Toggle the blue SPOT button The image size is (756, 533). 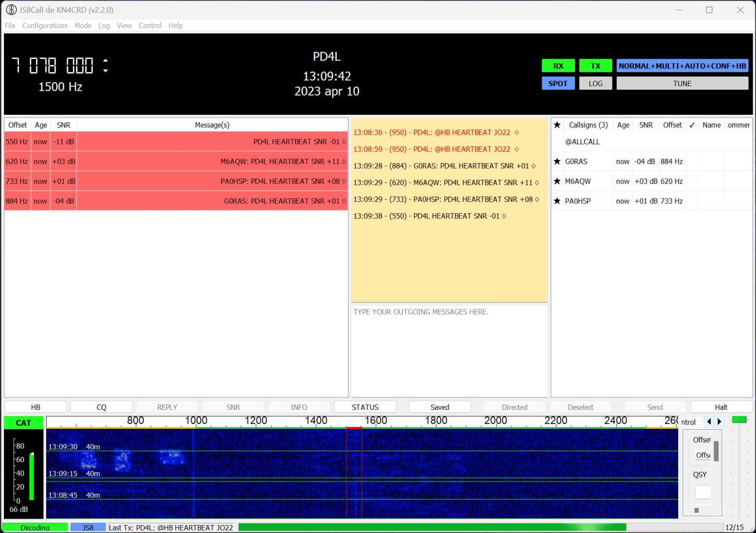[x=558, y=83]
